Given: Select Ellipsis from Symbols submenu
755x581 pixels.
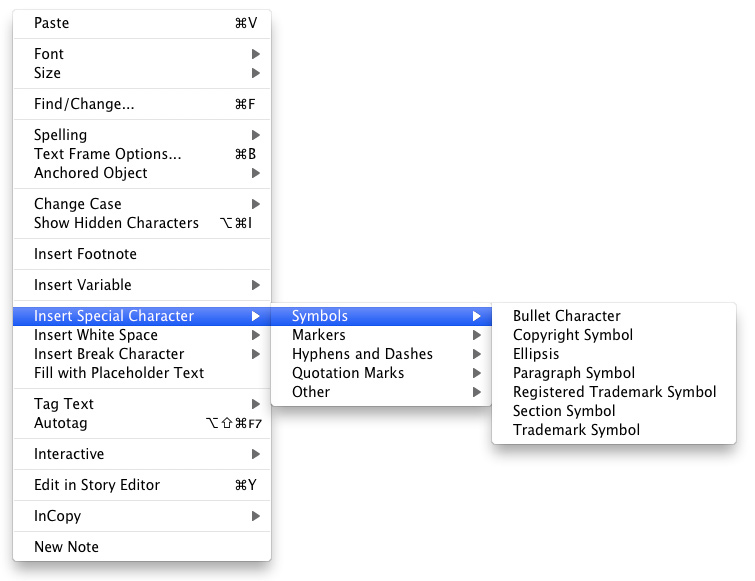Looking at the screenshot, I should [x=536, y=354].
